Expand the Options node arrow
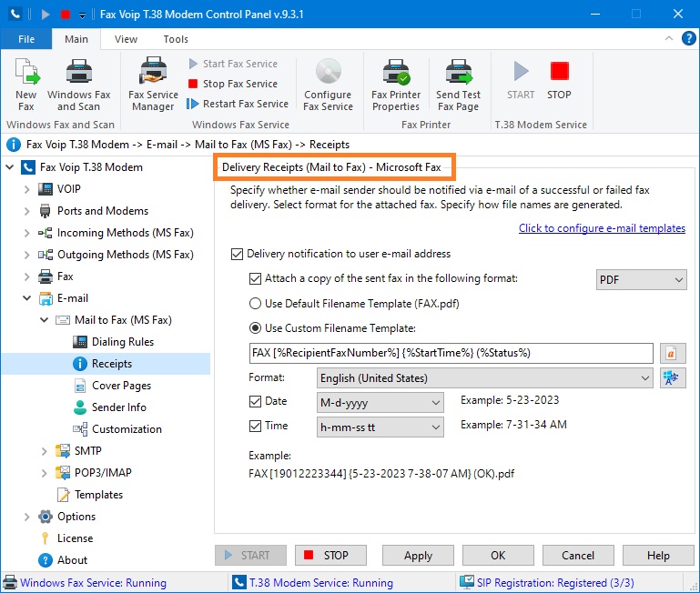This screenshot has height=593, width=700. pyautogui.click(x=26, y=517)
